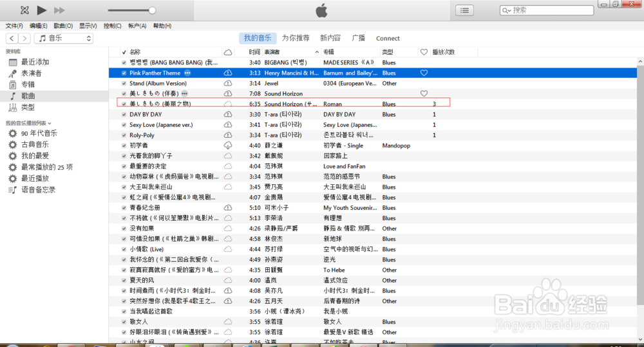Switch to Connect tab
The height and width of the screenshot is (347, 644).
(x=388, y=38)
